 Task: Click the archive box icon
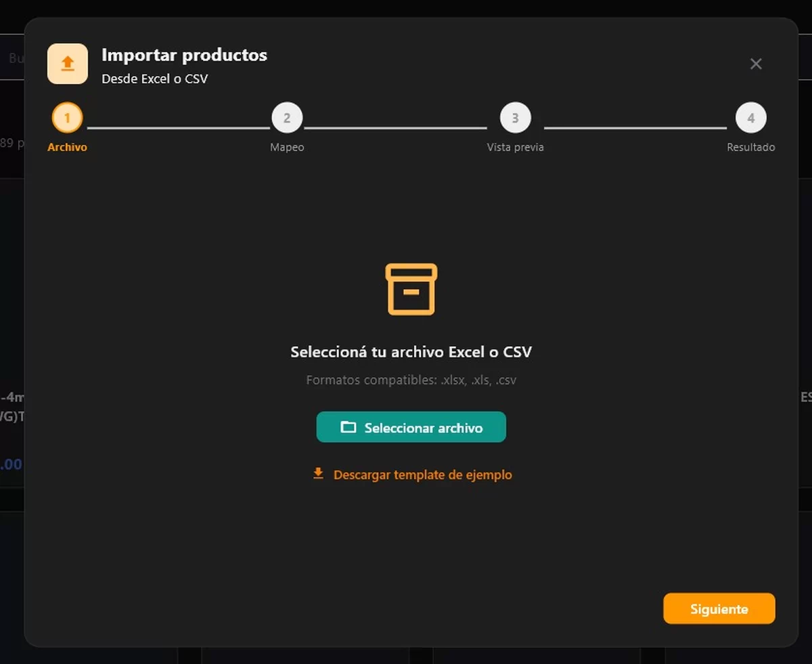click(x=411, y=289)
